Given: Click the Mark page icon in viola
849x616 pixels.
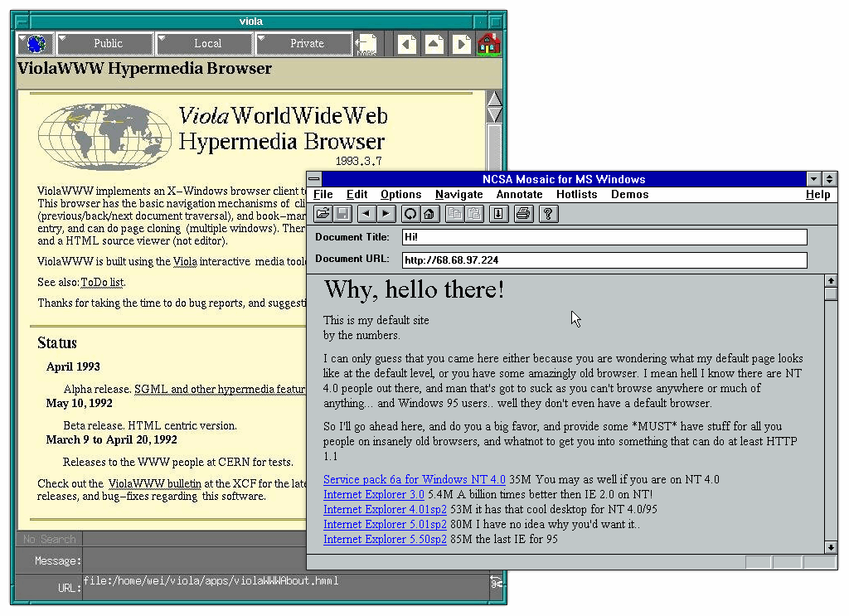Looking at the screenshot, I should click(366, 45).
